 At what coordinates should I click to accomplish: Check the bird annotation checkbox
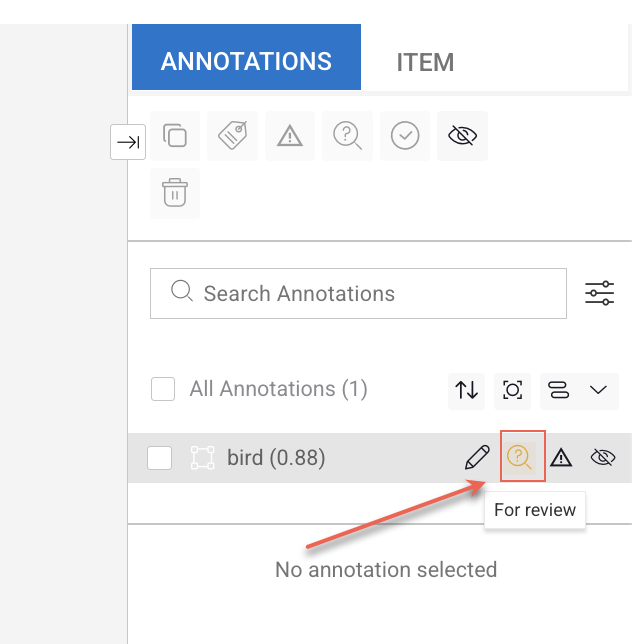pos(160,458)
